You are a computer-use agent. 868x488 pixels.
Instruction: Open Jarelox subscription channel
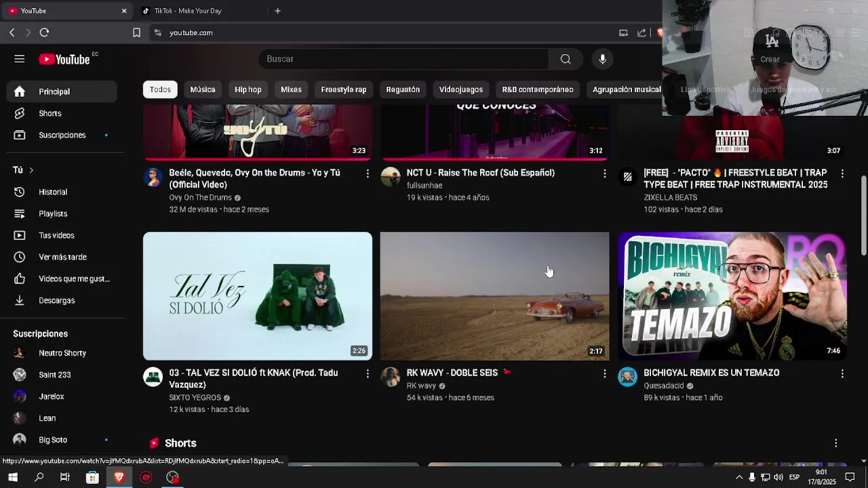[x=62, y=396]
